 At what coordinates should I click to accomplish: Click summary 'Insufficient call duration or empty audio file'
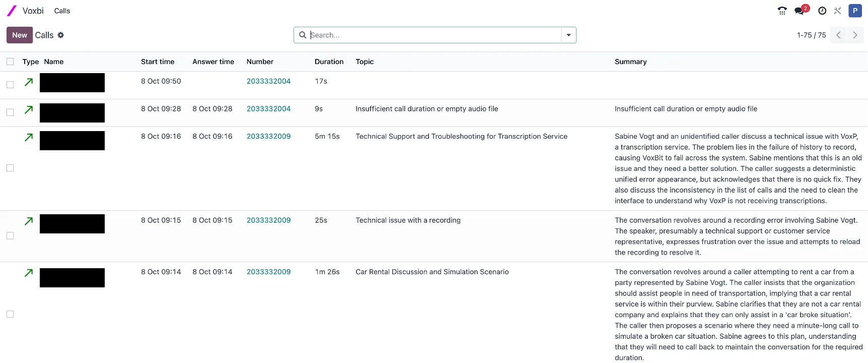pos(686,109)
